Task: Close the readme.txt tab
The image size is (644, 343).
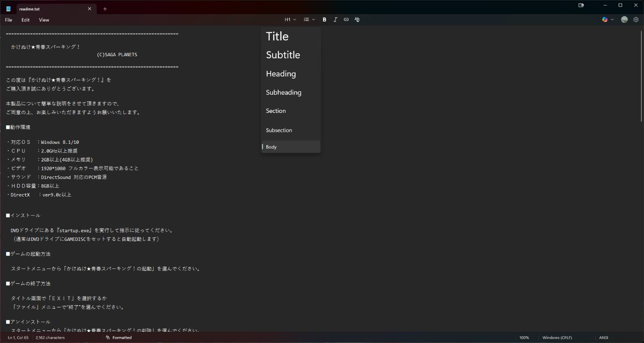Action: click(x=89, y=9)
